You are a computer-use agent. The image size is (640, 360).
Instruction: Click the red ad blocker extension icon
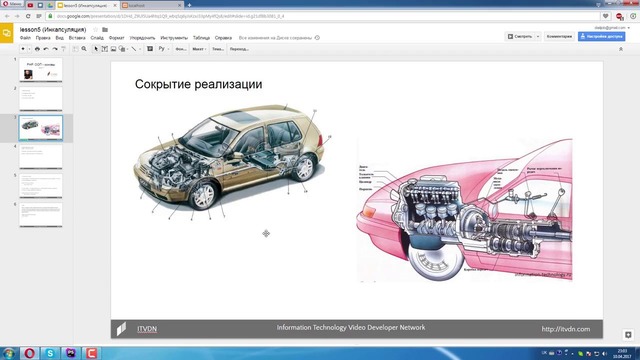pyautogui.click(x=620, y=16)
